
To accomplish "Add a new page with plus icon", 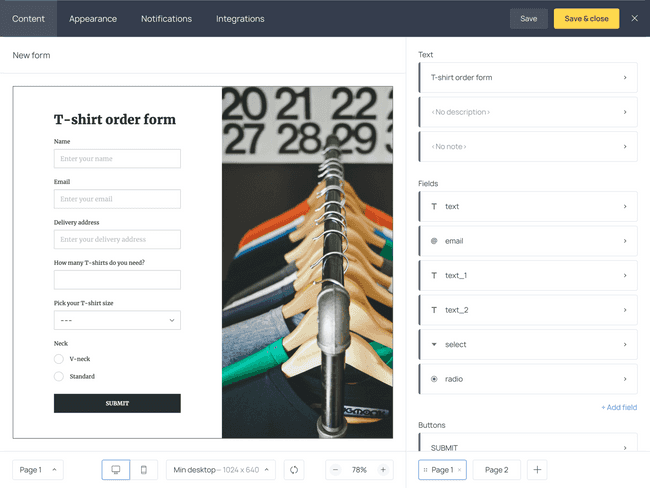I will click(x=537, y=470).
